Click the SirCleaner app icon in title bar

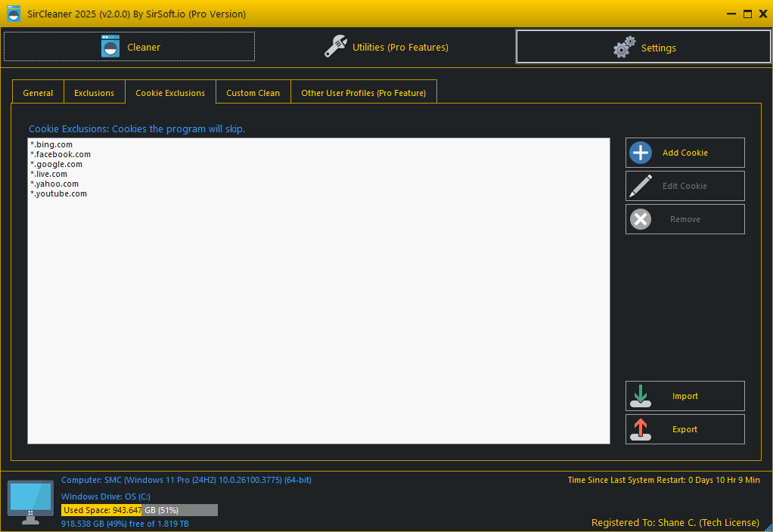(14, 14)
